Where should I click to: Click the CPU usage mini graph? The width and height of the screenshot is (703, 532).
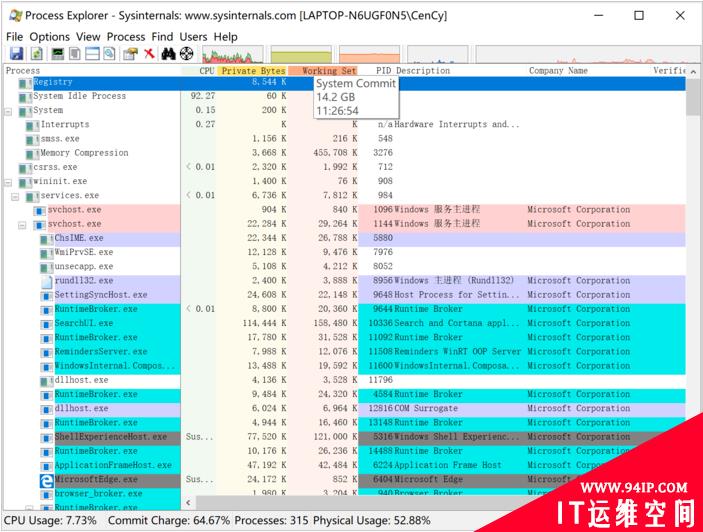(233, 54)
